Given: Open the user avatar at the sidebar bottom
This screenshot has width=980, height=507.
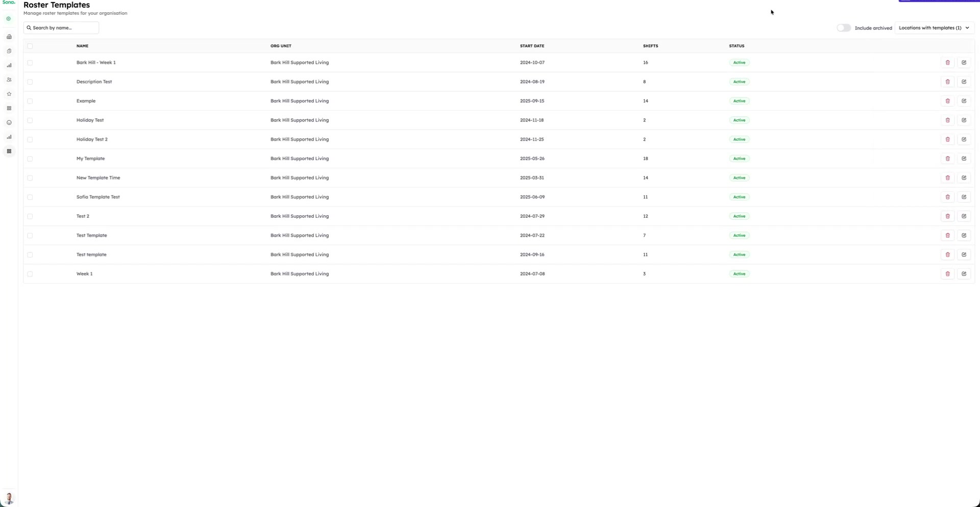Looking at the screenshot, I should (x=9, y=498).
